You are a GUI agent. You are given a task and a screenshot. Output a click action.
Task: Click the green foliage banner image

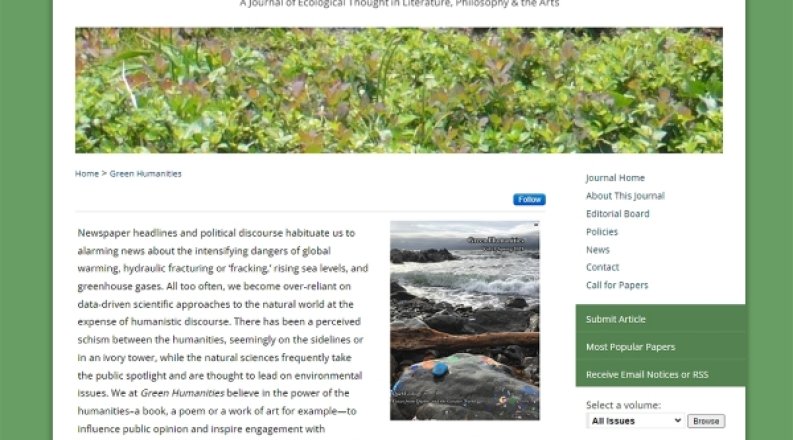tap(399, 91)
